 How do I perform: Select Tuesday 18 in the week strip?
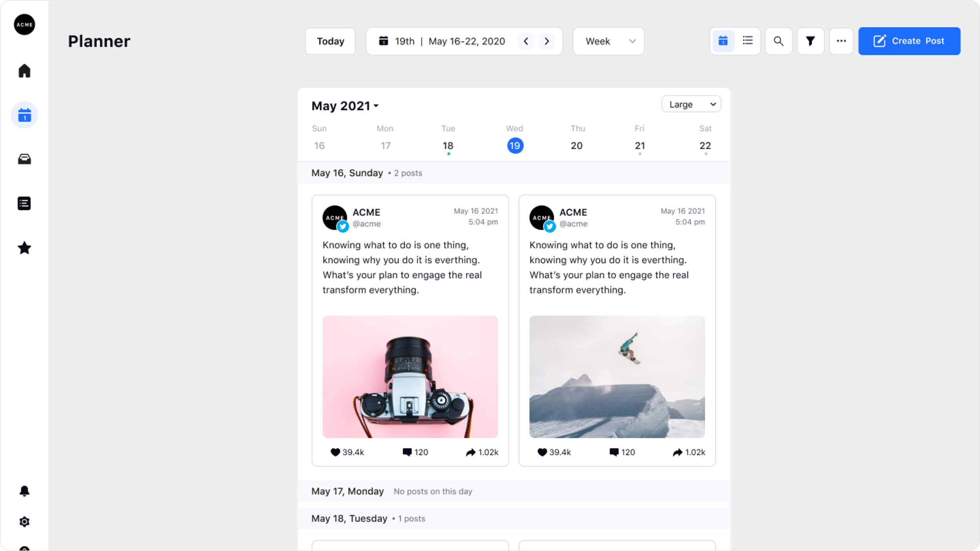(448, 145)
